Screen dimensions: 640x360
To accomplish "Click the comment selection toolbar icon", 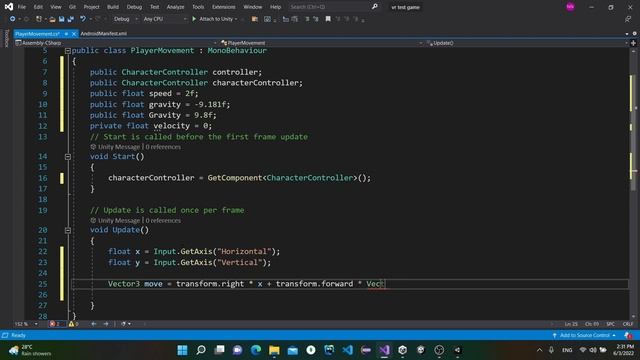I will coord(307,19).
